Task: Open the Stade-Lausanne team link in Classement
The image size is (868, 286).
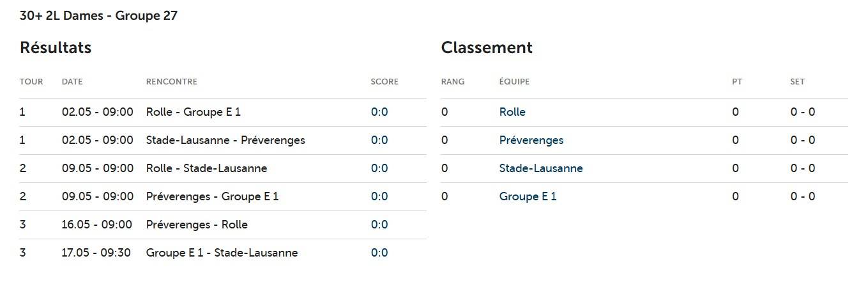Action: pyautogui.click(x=541, y=168)
